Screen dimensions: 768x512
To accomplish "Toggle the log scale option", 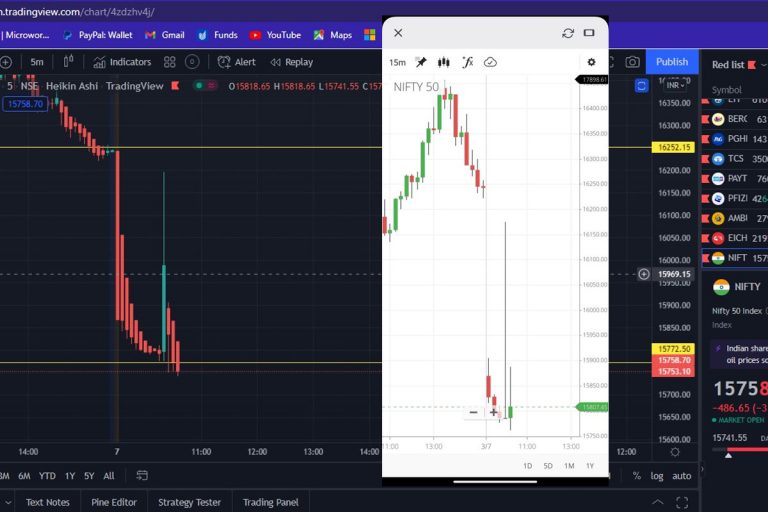I will 657,476.
